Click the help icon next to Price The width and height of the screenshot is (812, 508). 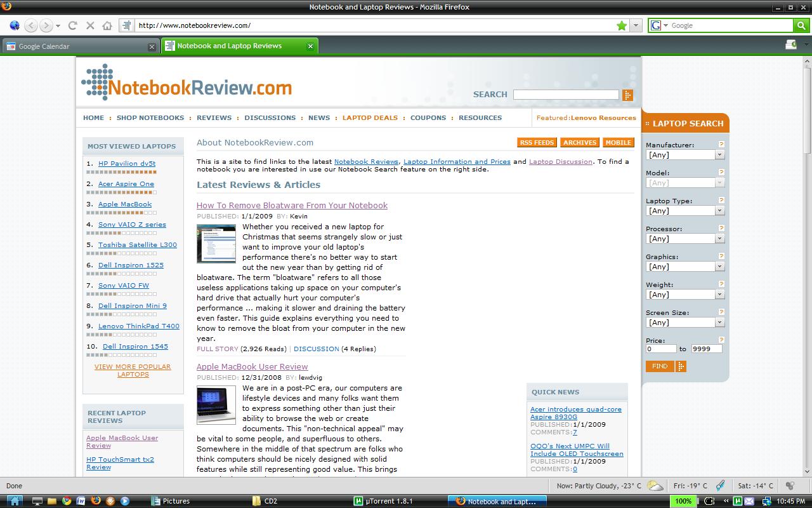pos(721,340)
